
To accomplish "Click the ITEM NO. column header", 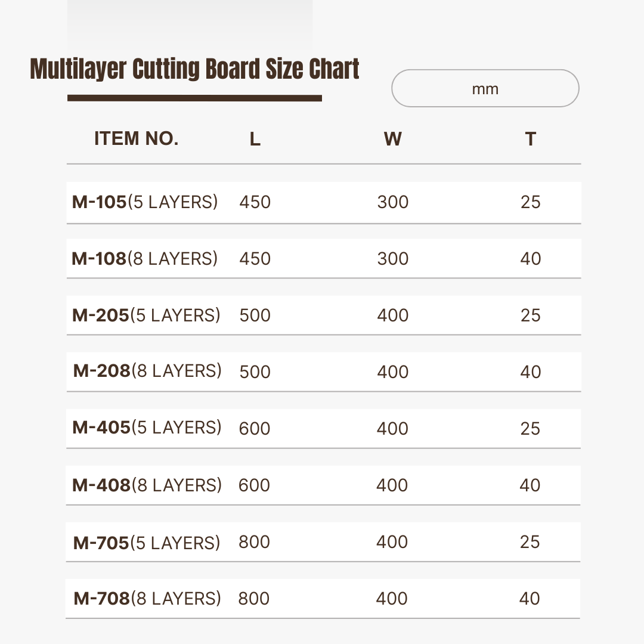I will point(137,138).
